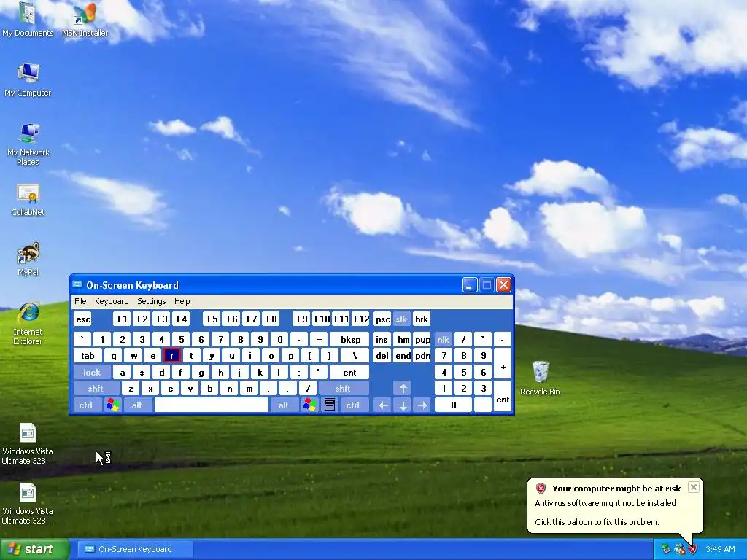Screen dimensions: 747x560
Task: Select My Network Places icon
Action: (28, 144)
